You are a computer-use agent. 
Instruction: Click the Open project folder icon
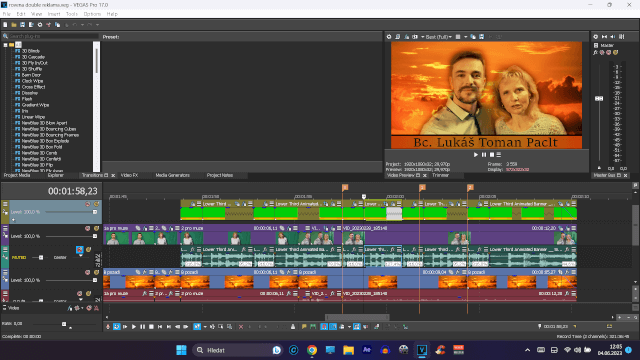pos(14,25)
